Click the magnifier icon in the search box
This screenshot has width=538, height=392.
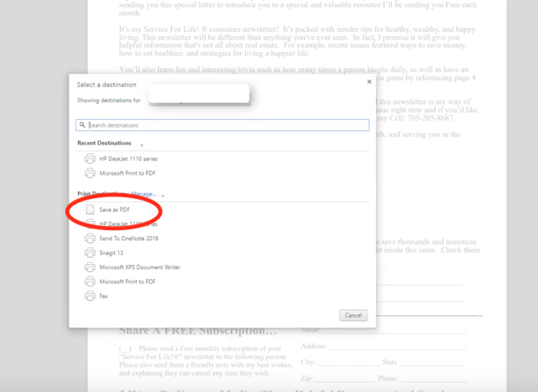coord(82,125)
